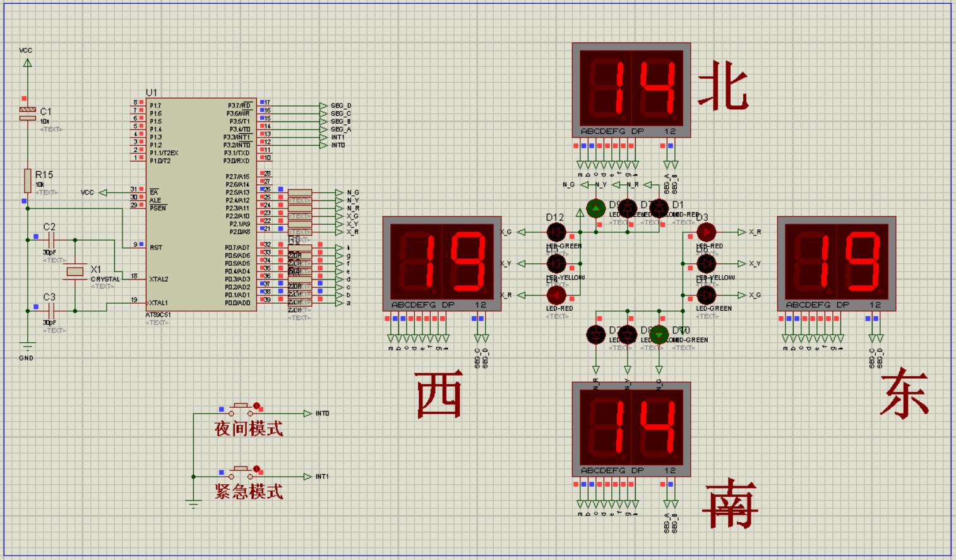Select west LED D12 LED-GREEN
The height and width of the screenshot is (560, 956).
pos(556,232)
